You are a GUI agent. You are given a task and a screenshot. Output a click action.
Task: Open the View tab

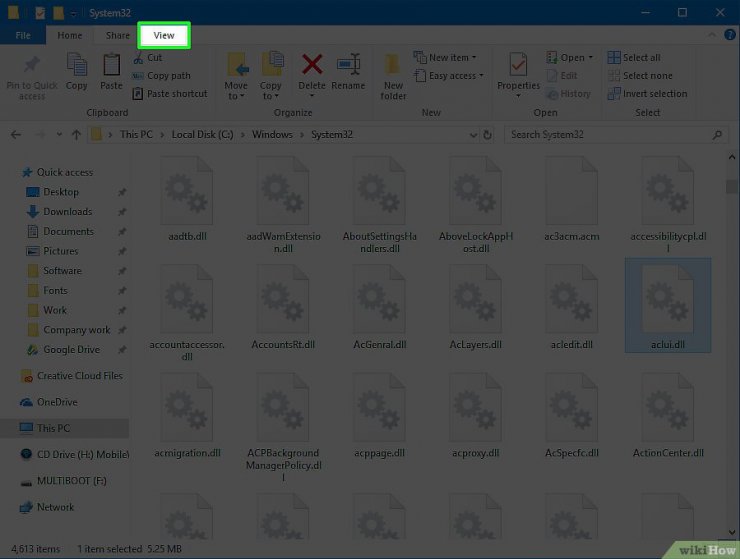pos(164,35)
